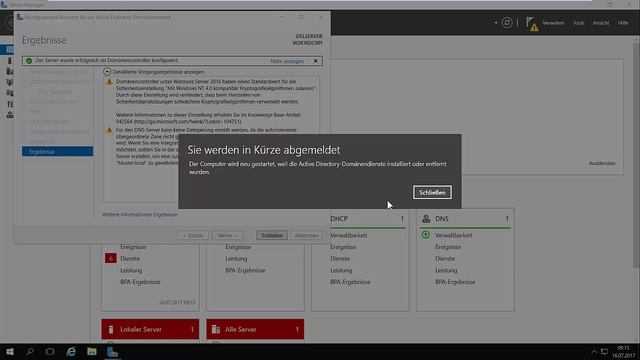Open Dienste in the DNS tile

tap(444, 259)
